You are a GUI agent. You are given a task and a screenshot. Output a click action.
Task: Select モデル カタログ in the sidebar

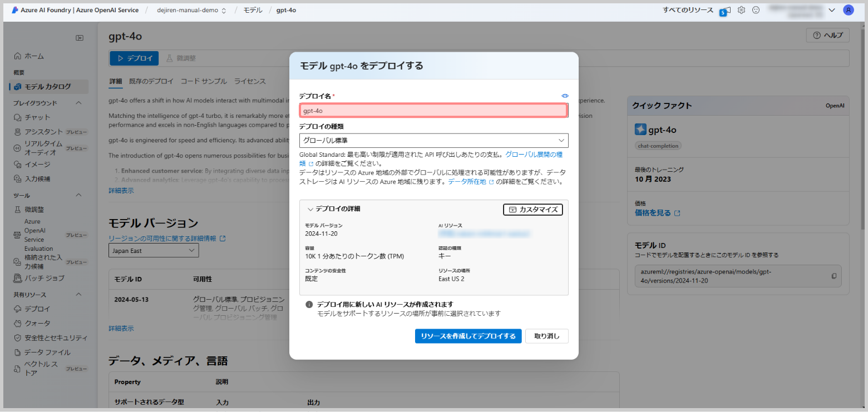point(48,87)
